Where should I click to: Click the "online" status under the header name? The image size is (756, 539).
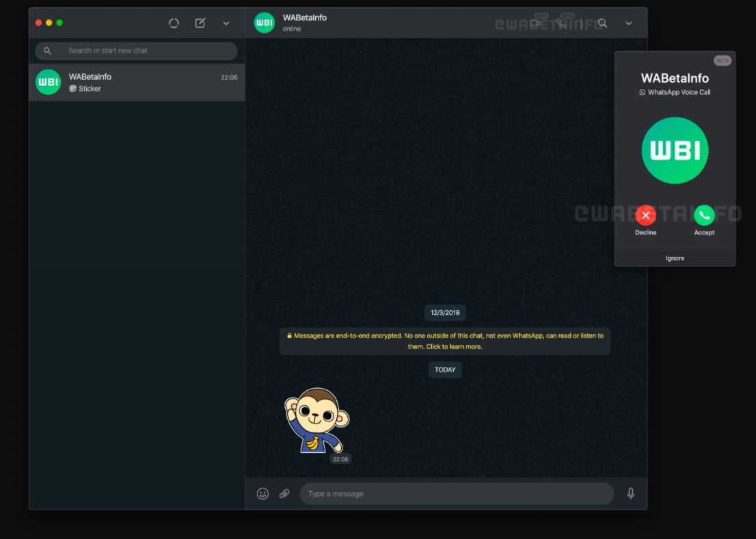coord(292,29)
